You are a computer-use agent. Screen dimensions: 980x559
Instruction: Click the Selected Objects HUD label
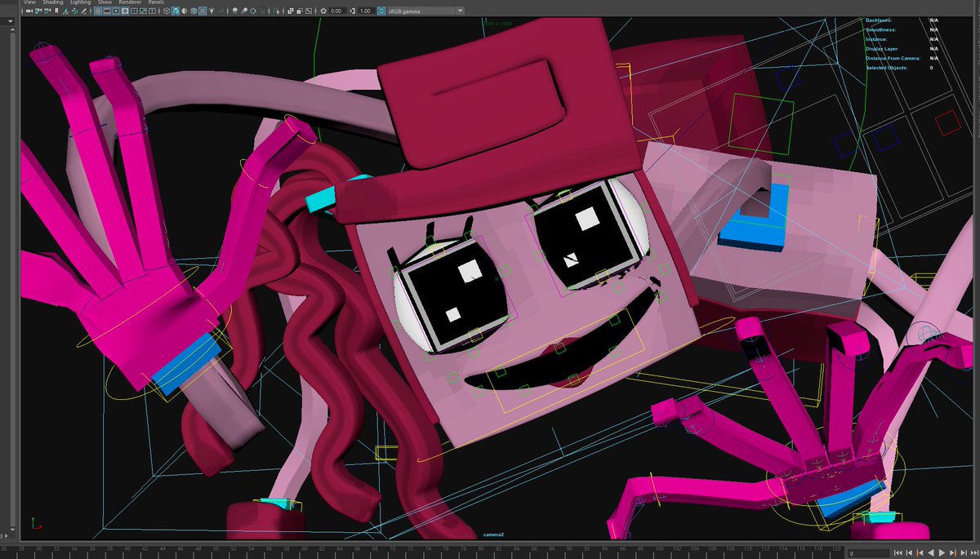pos(887,68)
